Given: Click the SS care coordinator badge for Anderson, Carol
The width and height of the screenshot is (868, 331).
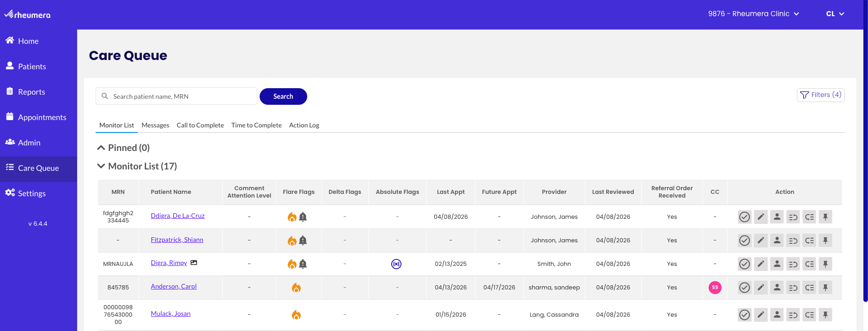Looking at the screenshot, I should [x=715, y=287].
